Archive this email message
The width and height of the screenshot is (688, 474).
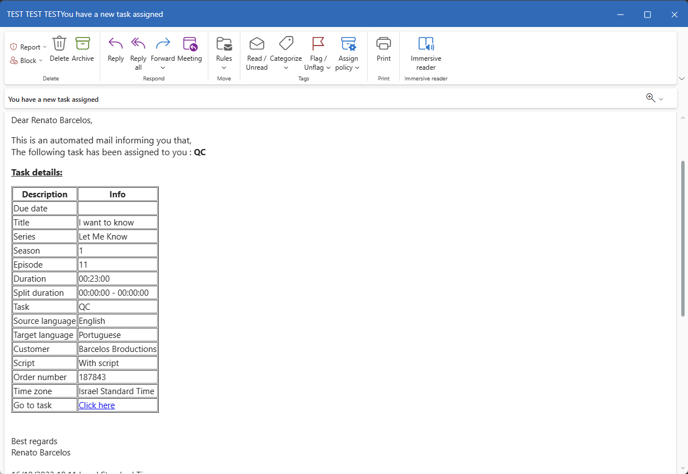(x=83, y=45)
